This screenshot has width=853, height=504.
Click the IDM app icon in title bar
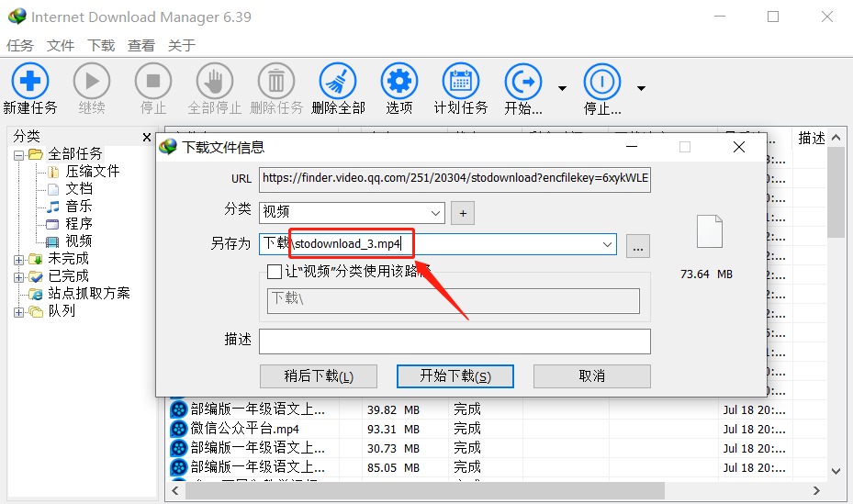point(17,17)
